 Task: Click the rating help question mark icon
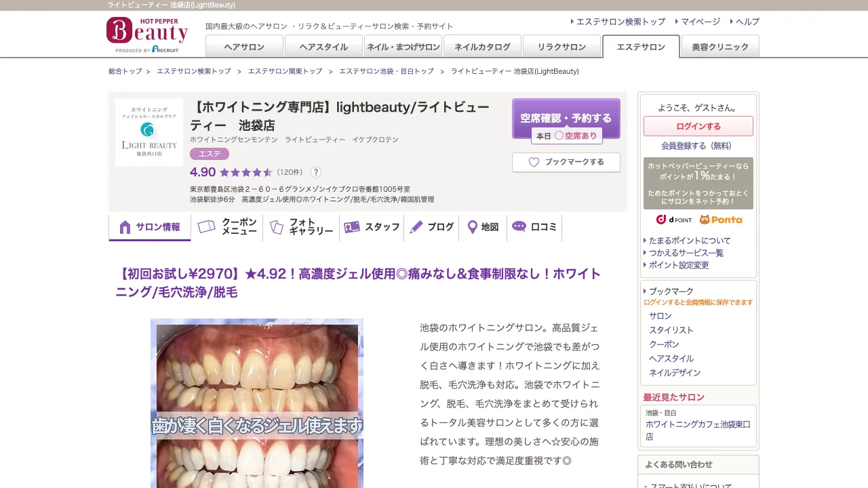pyautogui.click(x=316, y=172)
